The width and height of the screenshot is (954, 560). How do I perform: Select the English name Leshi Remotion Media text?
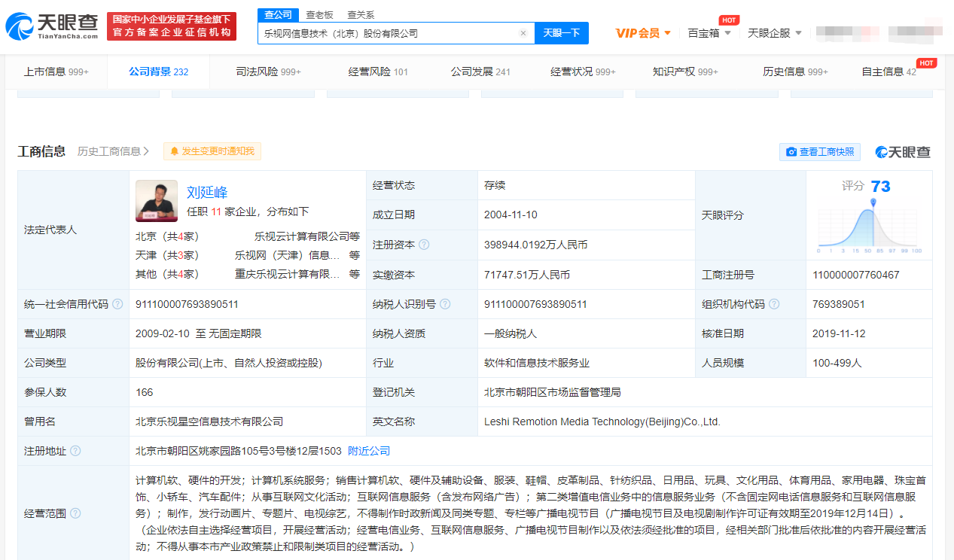[x=602, y=422]
